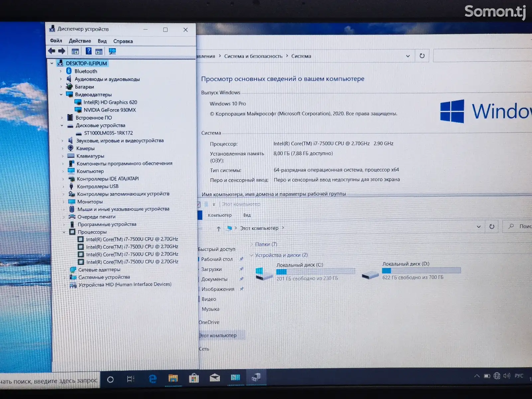The width and height of the screenshot is (532, 399).
Task: Click the Система breadcrumb
Action: 301,56
